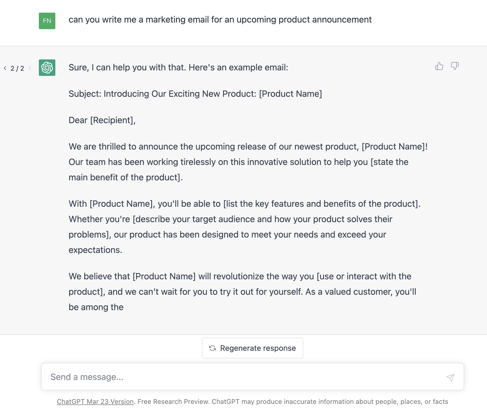
Task: Give the response a thumbs up
Action: (x=439, y=66)
